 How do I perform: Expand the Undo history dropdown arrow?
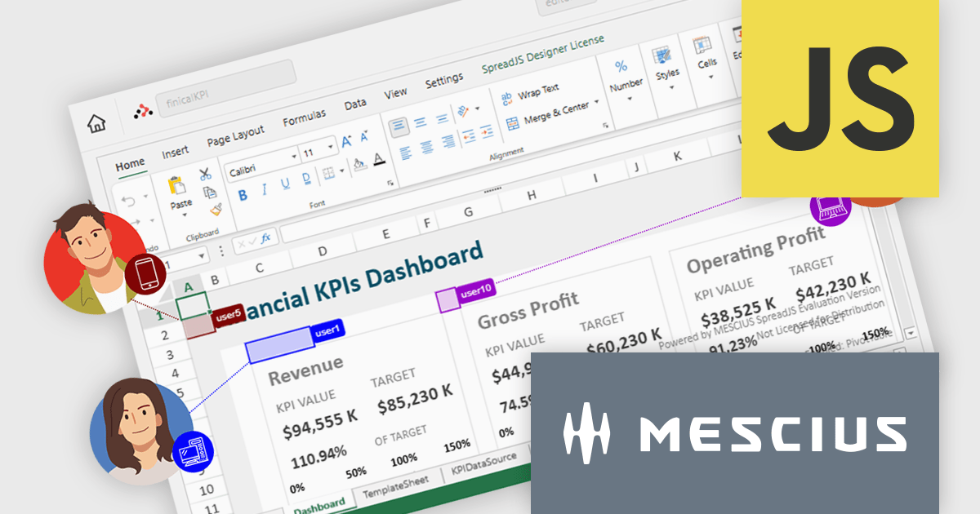(x=145, y=196)
